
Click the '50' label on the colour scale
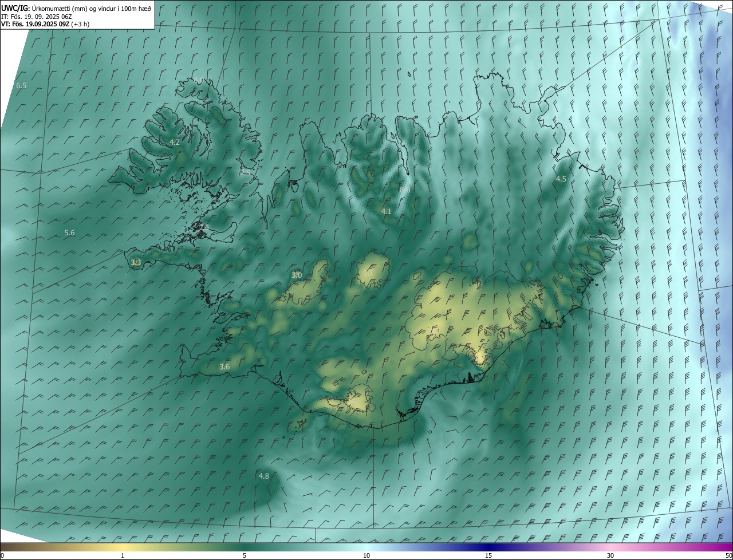(x=728, y=555)
